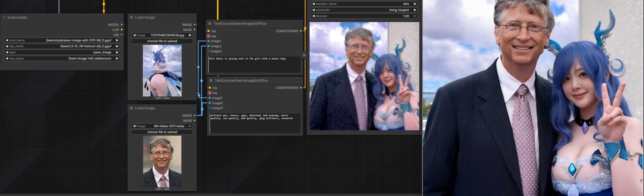Click the clip input socket on upper TextEncode node
This screenshot has width=644, height=196.
coord(208,31)
